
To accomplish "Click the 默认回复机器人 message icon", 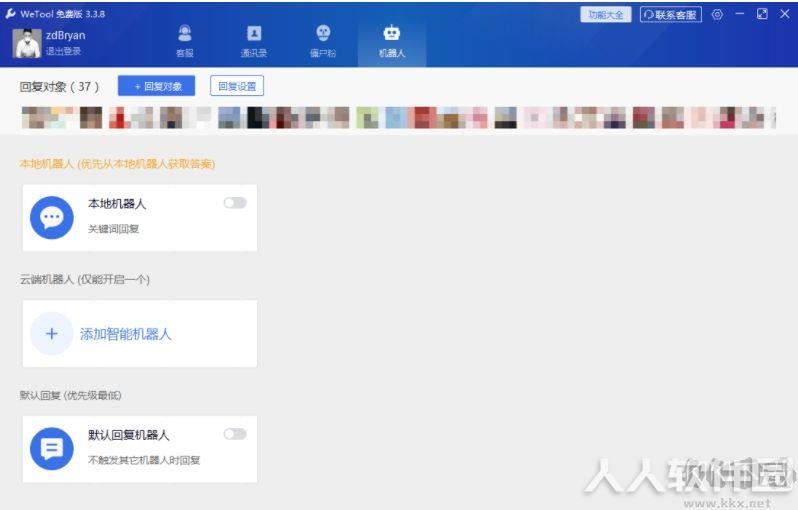I will tap(52, 449).
